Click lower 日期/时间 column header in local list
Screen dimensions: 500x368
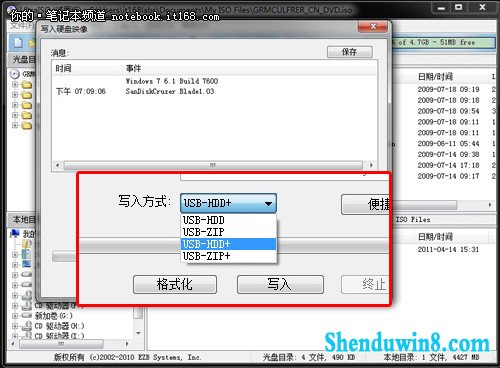point(435,236)
